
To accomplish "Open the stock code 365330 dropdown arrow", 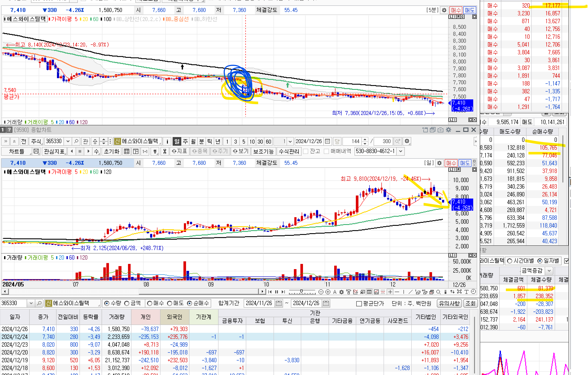I will (68, 141).
